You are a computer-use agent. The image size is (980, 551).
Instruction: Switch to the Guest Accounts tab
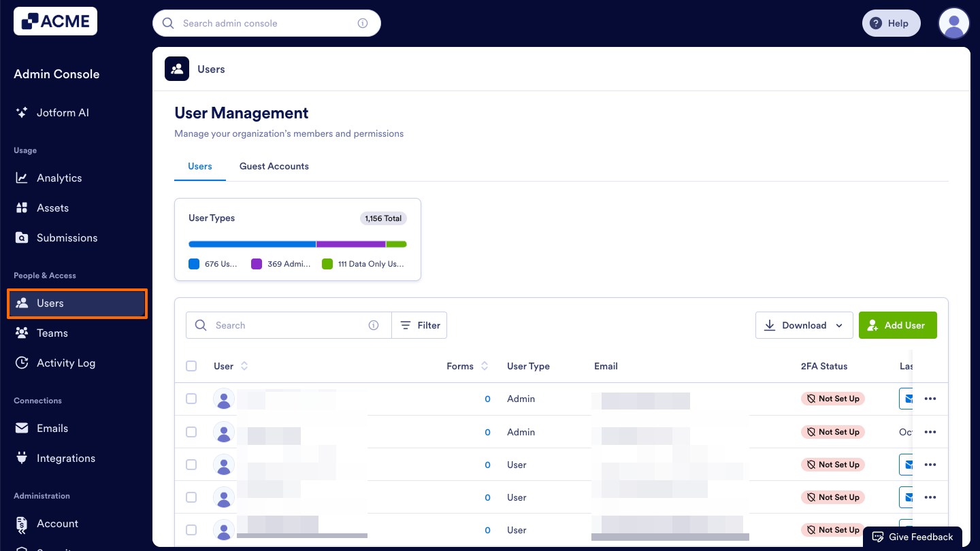(x=274, y=166)
